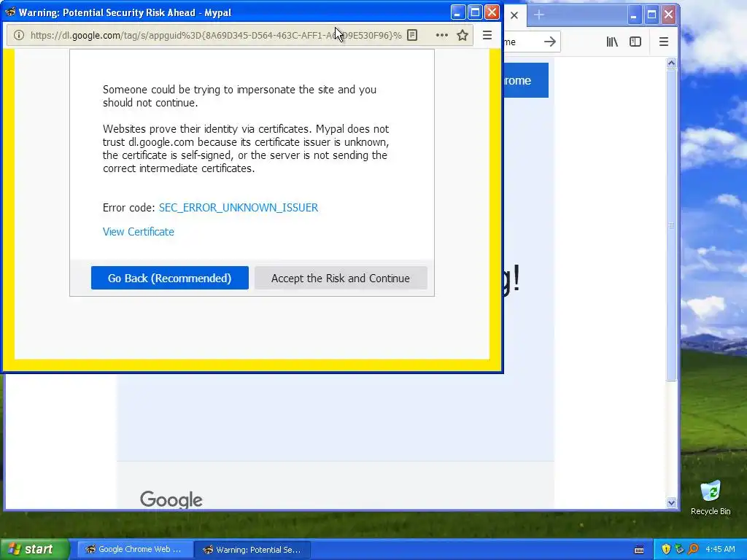Open the hamburger menu in the warning window
Viewport: 747px width, 560px height.
click(x=487, y=35)
